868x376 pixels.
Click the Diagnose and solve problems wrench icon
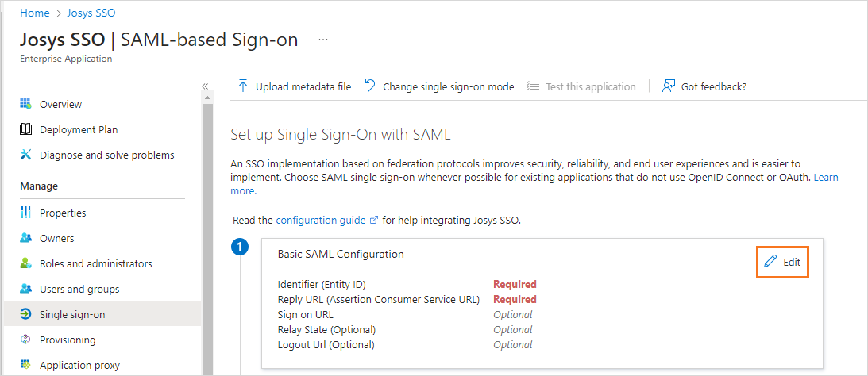[x=25, y=155]
